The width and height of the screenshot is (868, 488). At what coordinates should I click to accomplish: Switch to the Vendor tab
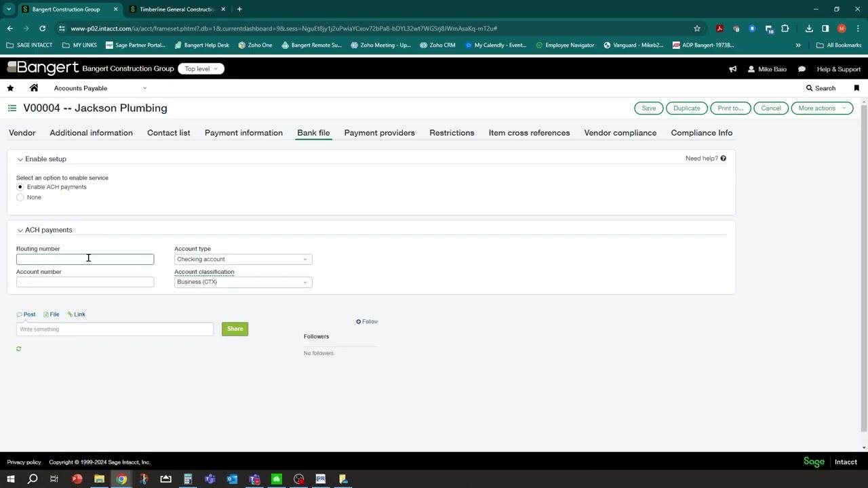[x=22, y=133]
